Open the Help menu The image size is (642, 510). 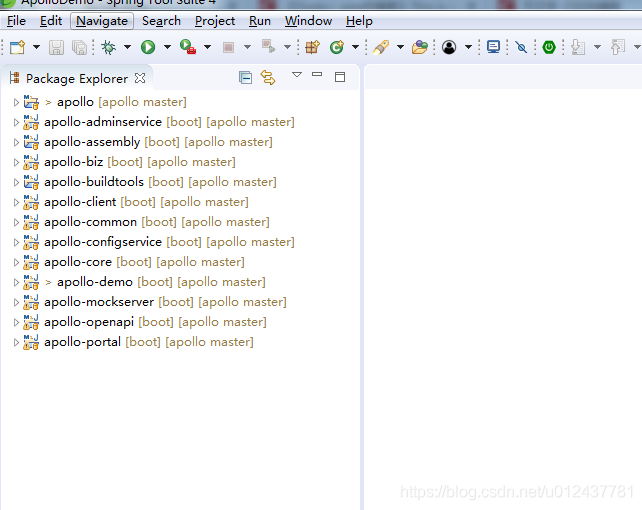(359, 21)
